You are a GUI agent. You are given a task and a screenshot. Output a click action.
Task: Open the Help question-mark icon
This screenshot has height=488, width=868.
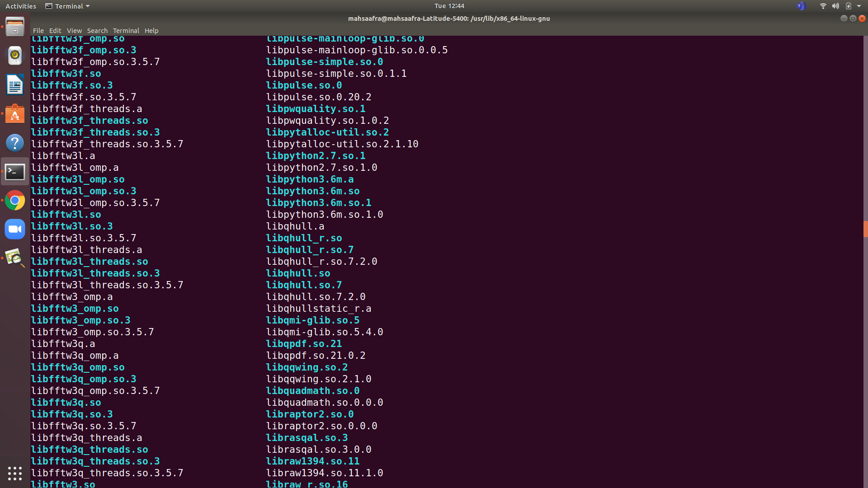pos(14,143)
